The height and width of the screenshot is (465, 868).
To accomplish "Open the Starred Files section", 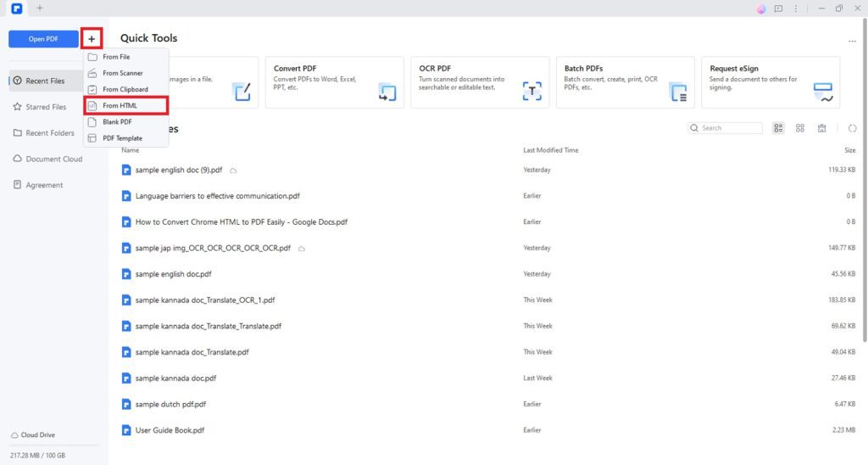I will click(46, 107).
